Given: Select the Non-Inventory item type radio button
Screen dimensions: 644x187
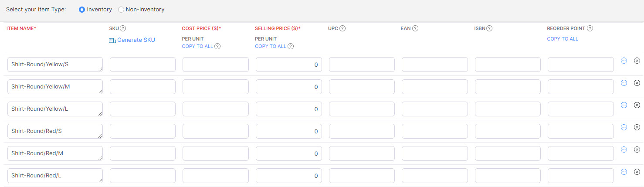Looking at the screenshot, I should point(121,10).
